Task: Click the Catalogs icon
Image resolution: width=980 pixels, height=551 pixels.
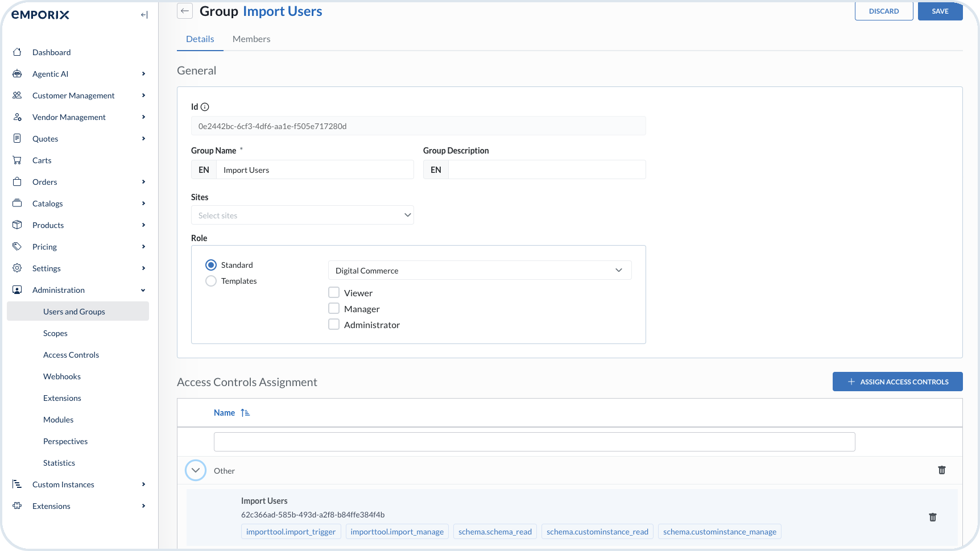Action: click(x=17, y=203)
